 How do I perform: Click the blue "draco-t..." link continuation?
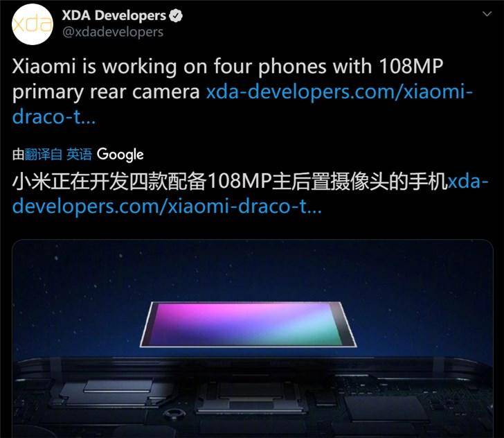click(x=54, y=116)
